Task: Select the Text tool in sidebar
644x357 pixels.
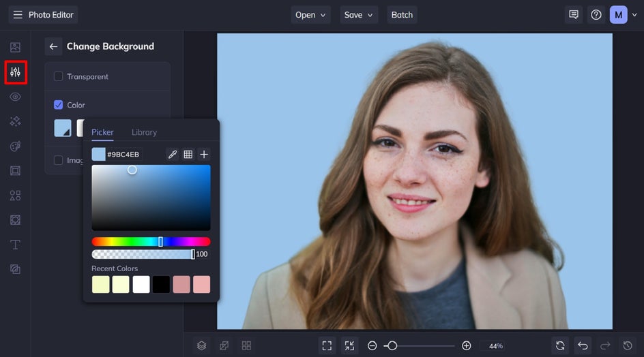Action: point(15,245)
